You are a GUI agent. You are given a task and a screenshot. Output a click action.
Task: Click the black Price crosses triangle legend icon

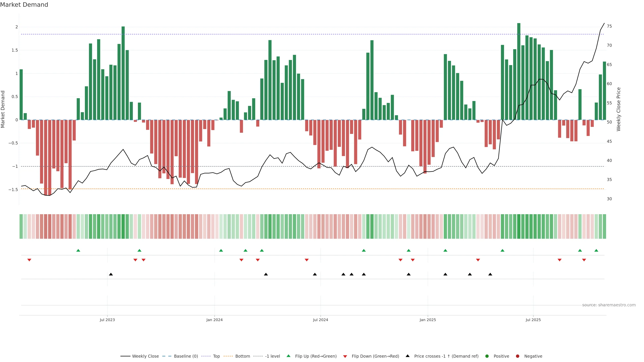coord(408,356)
